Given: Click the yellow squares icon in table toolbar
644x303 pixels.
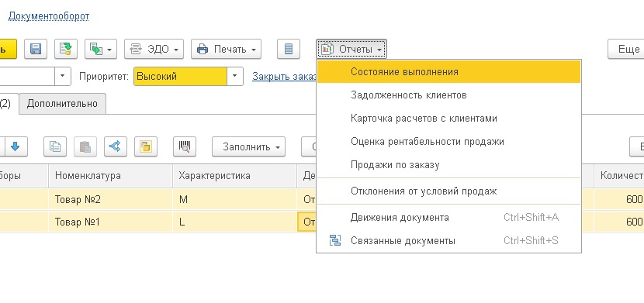Looking at the screenshot, I should point(146,146).
